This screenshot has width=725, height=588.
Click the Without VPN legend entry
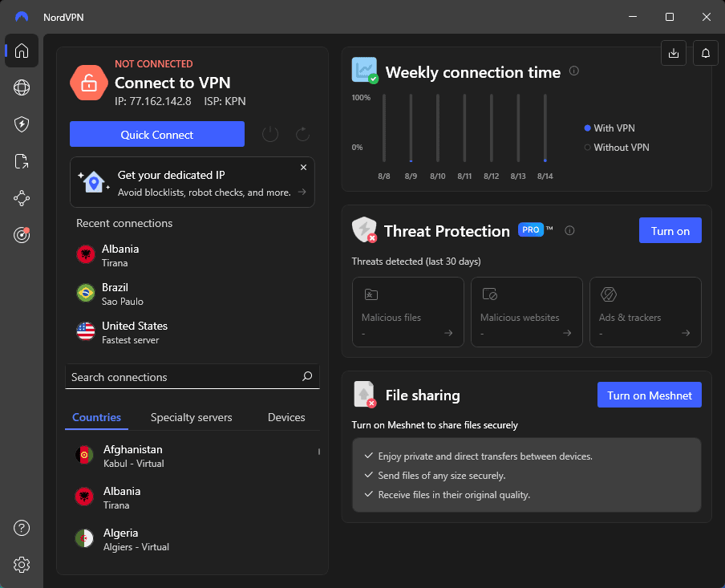(617, 148)
